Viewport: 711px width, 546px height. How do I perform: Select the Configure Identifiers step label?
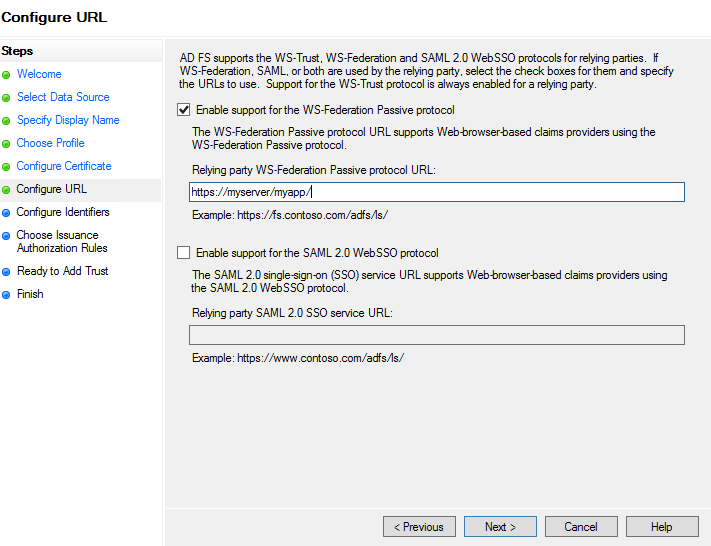(63, 212)
